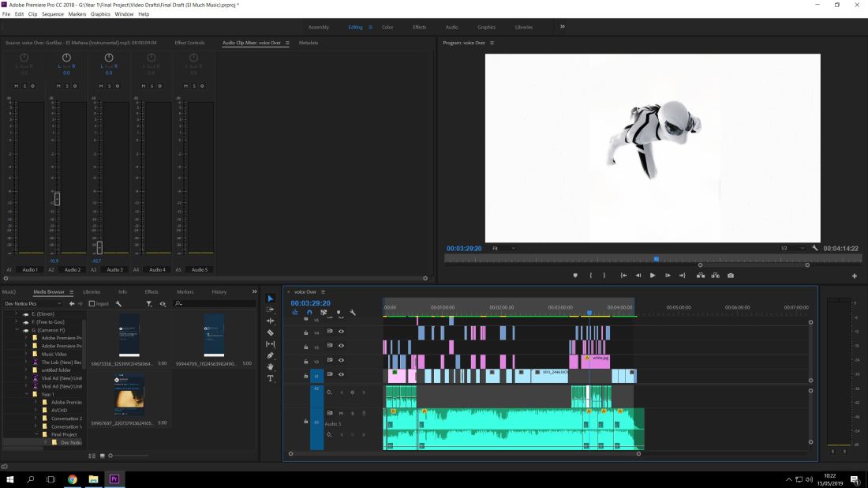868x488 pixels.
Task: Collapse the Year 1 folder in tree
Action: [26, 393]
